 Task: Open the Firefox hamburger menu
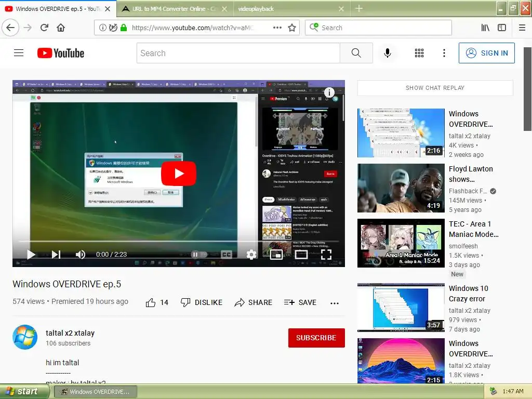[522, 28]
